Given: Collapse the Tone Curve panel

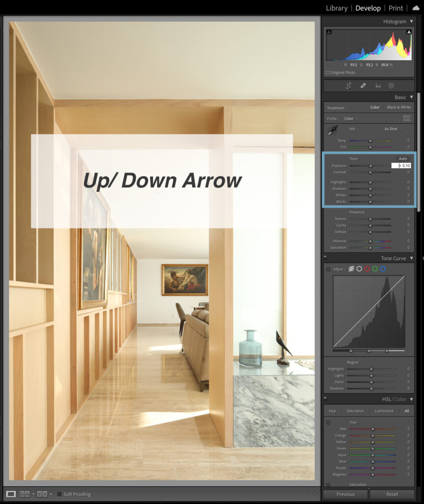Looking at the screenshot, I should tap(412, 258).
